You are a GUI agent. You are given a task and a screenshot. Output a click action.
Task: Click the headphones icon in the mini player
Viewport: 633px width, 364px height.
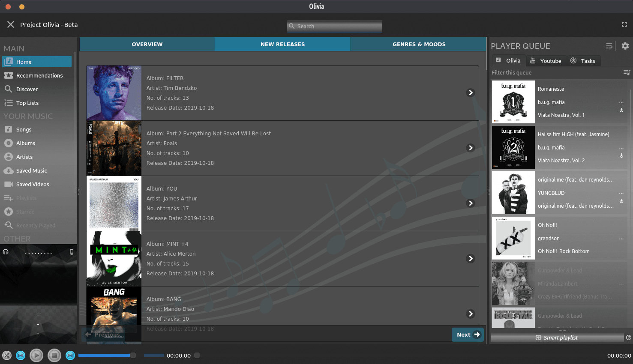coord(6,252)
